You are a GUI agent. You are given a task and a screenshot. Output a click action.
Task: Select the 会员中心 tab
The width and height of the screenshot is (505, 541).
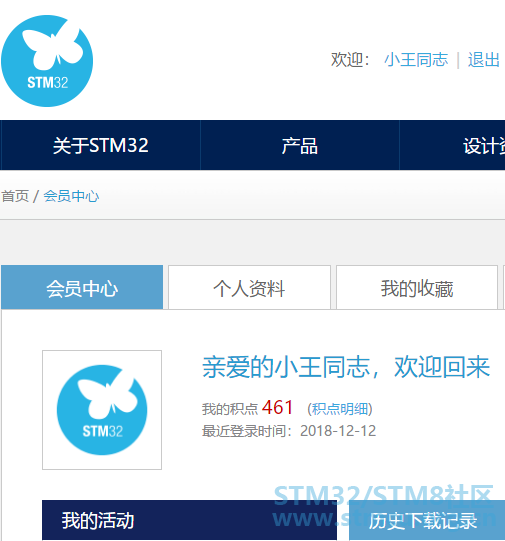82,287
